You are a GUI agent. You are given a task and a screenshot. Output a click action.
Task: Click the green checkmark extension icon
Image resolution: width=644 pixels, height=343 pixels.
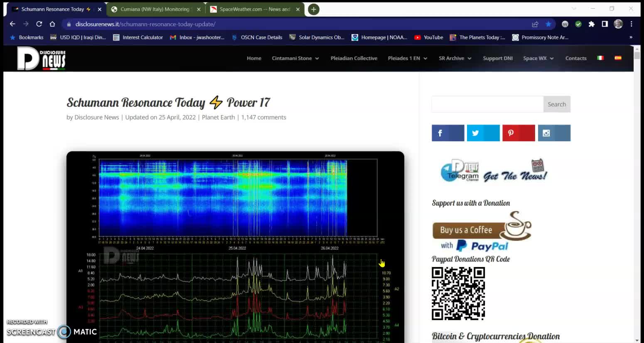click(578, 24)
